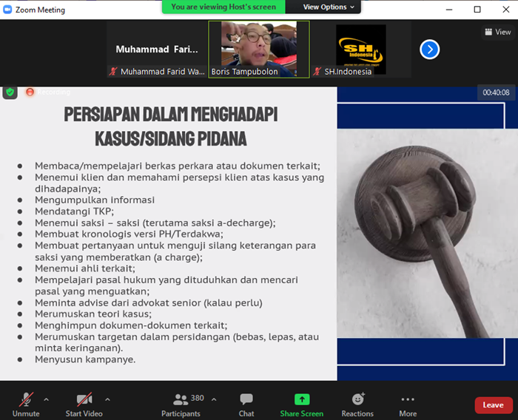Image resolution: width=518 pixels, height=420 pixels.
Task: Click the bullet 'Mengumpulkan informasi'
Action: pos(95,200)
